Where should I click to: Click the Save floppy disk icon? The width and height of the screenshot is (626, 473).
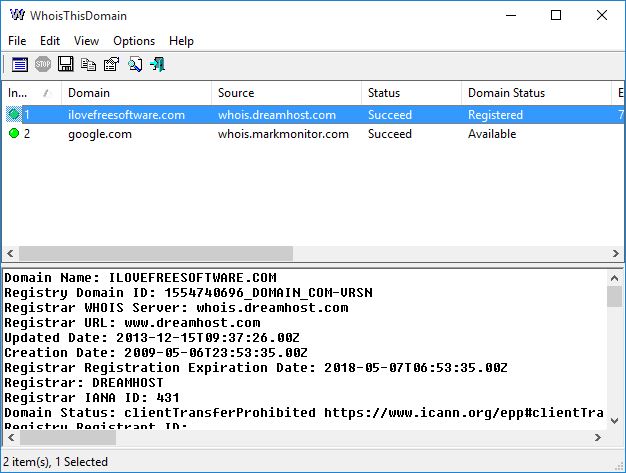(65, 64)
